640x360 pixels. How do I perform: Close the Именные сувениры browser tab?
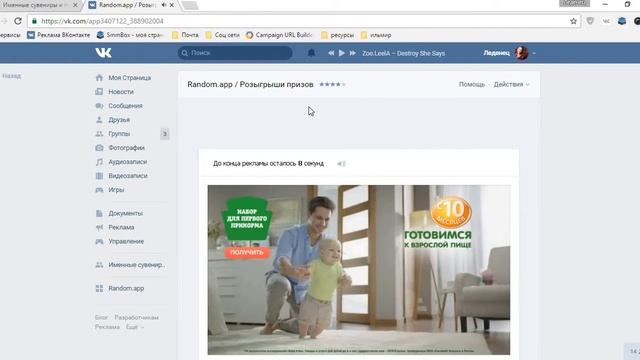tap(75, 5)
